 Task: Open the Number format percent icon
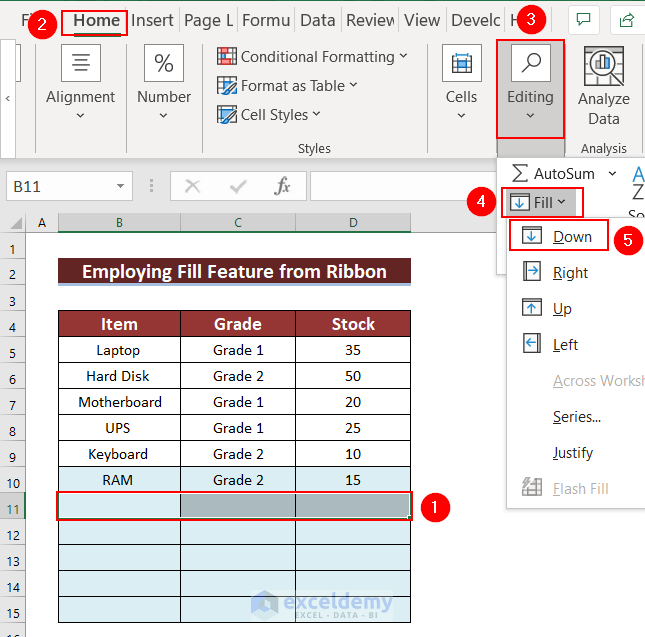[x=164, y=63]
